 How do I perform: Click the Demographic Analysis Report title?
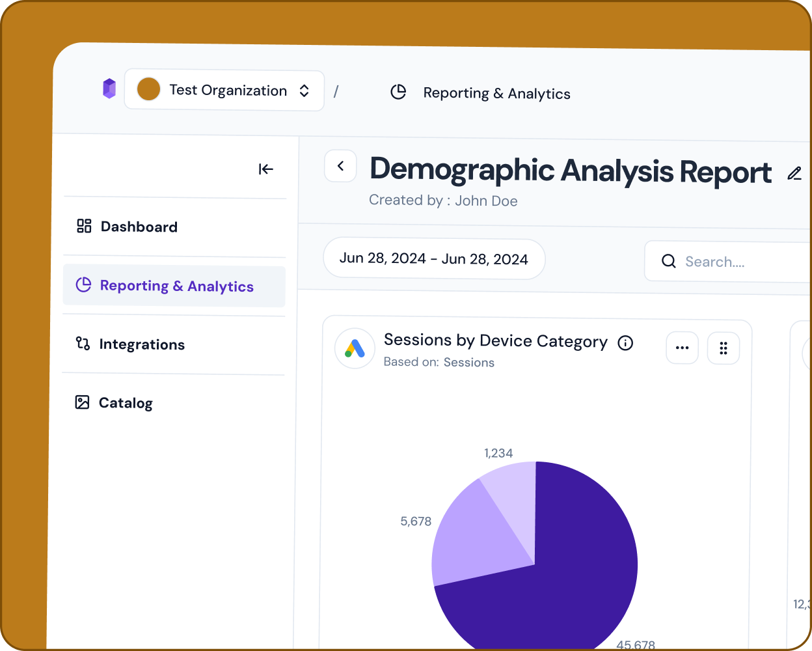pyautogui.click(x=571, y=171)
